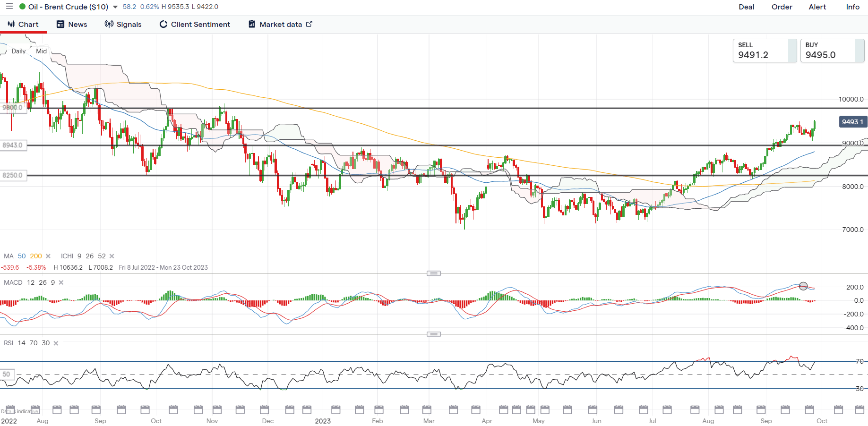
Task: Select the 8943.0 horizontal line label
Action: pyautogui.click(x=13, y=145)
